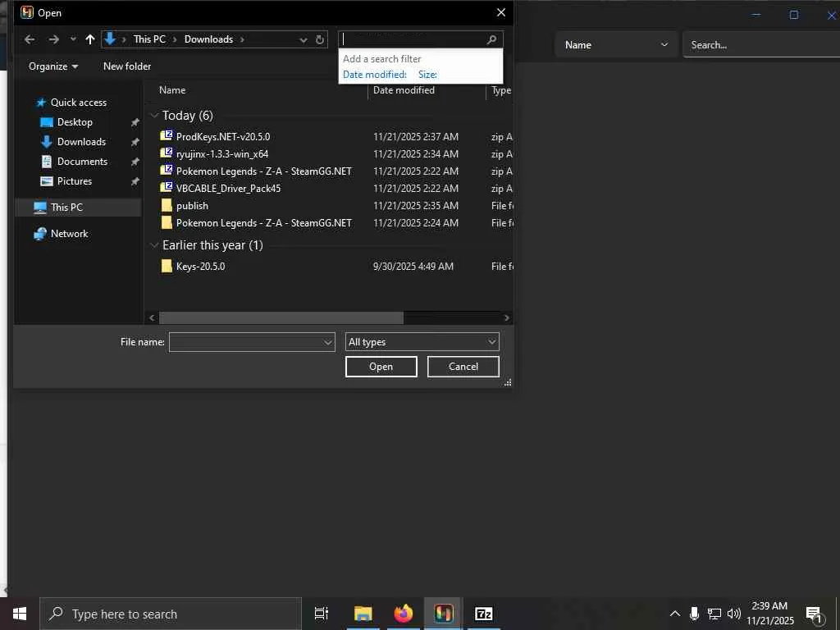
Task: Open recent locations dropdown arrow
Action: (73, 39)
